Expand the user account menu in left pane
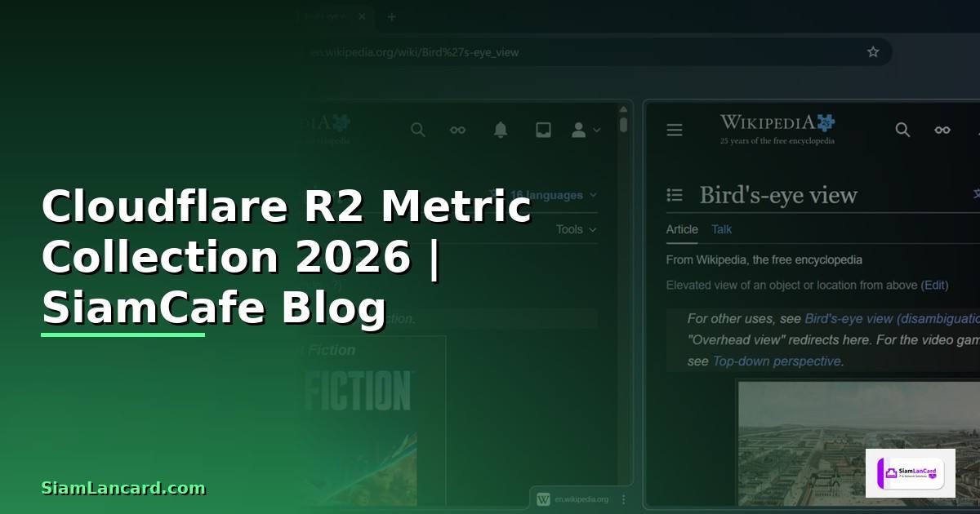Image resolution: width=980 pixels, height=514 pixels. [x=586, y=130]
